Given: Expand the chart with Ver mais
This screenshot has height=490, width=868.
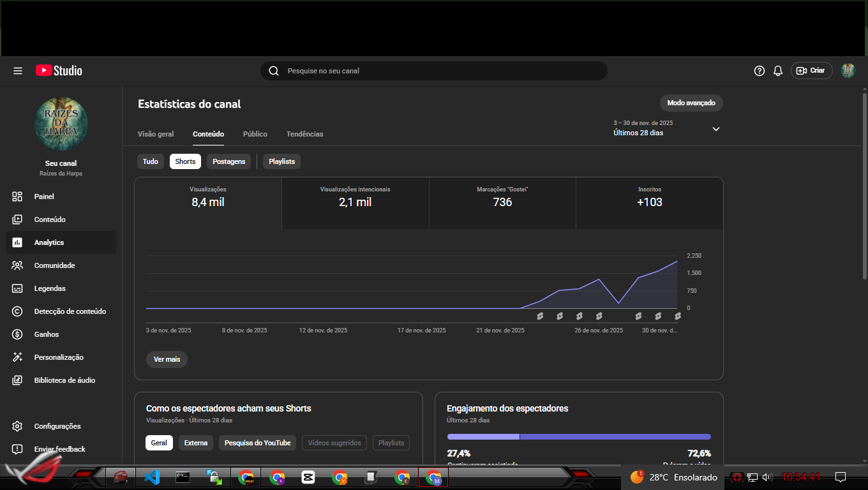Looking at the screenshot, I should tap(167, 359).
